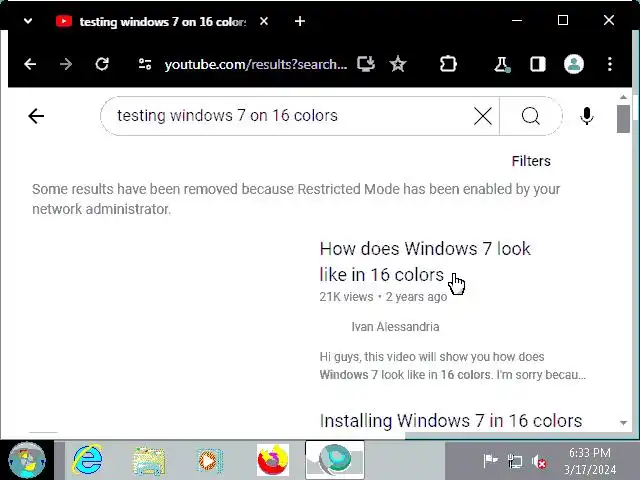Open the browser three-dot menu

pyautogui.click(x=609, y=64)
